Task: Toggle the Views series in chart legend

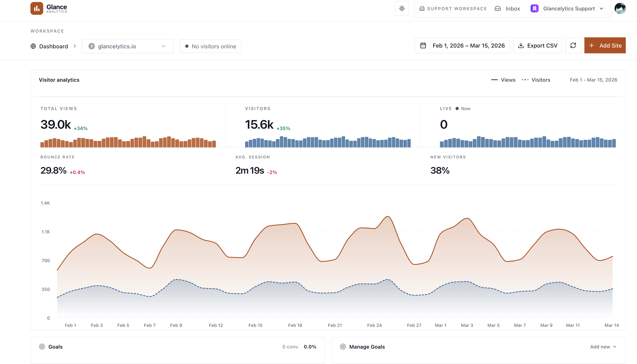Action: point(503,80)
